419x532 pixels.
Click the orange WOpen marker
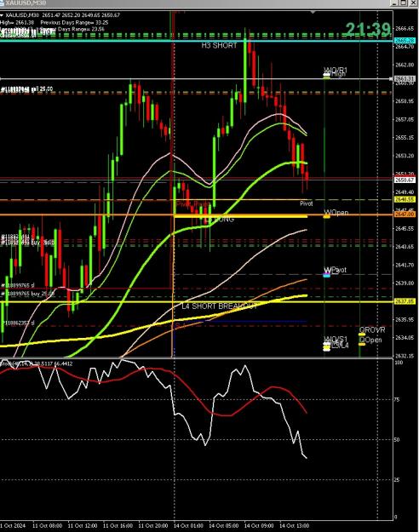pos(326,216)
